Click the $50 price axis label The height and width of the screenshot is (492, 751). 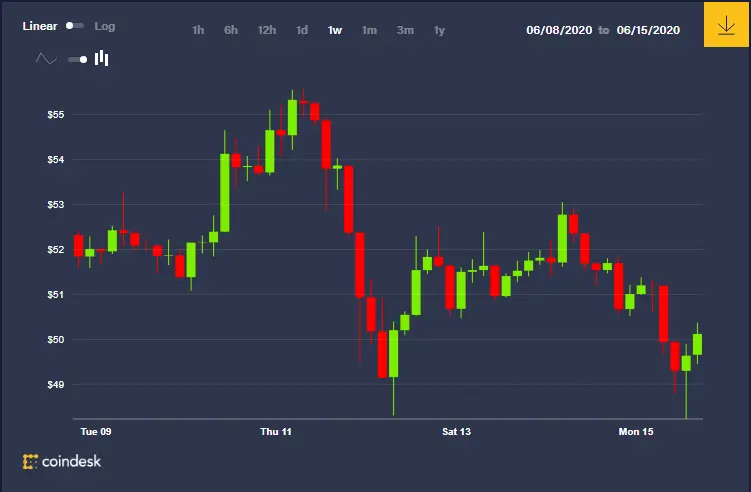tap(56, 340)
